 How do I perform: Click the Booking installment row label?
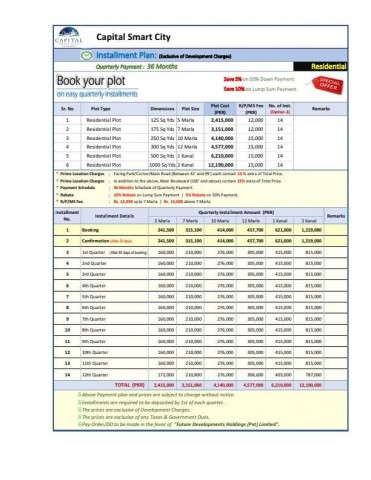coord(90,230)
